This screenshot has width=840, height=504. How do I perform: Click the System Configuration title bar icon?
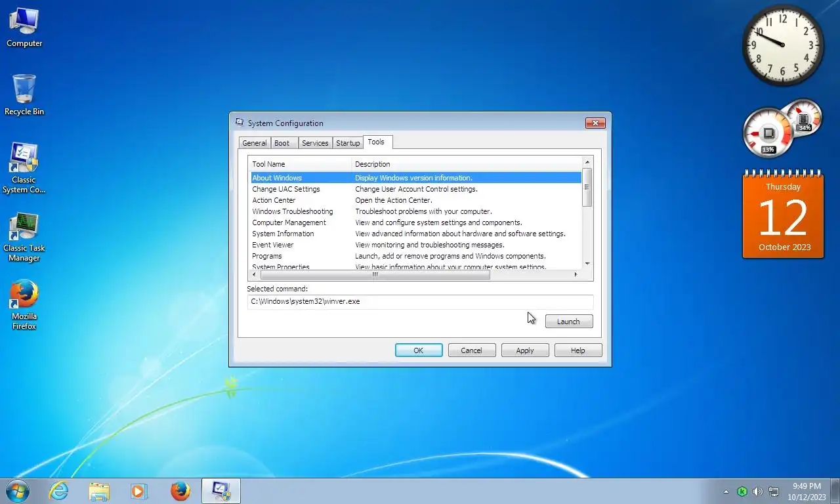pyautogui.click(x=240, y=123)
